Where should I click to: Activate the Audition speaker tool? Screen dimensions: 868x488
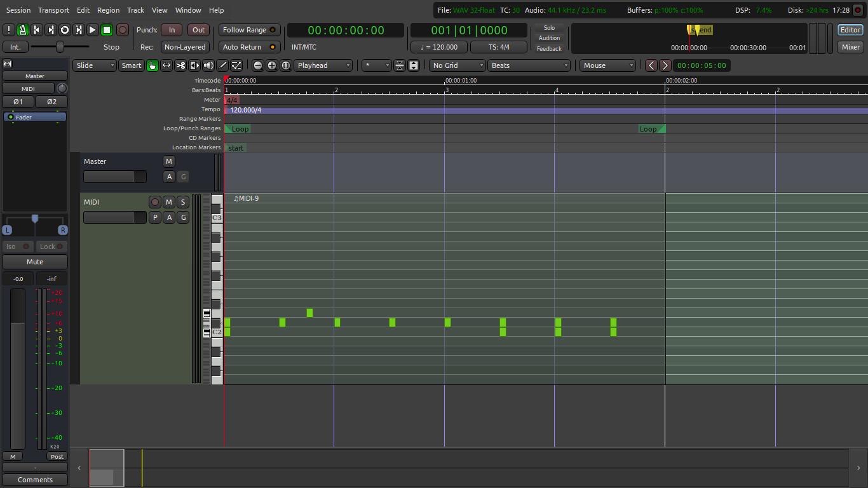point(208,65)
